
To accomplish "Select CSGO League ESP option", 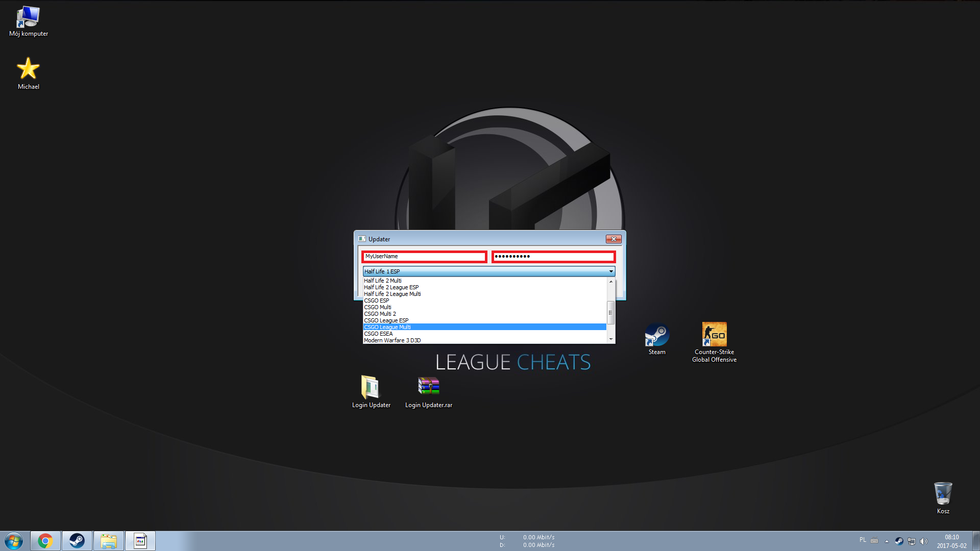I will tap(484, 320).
